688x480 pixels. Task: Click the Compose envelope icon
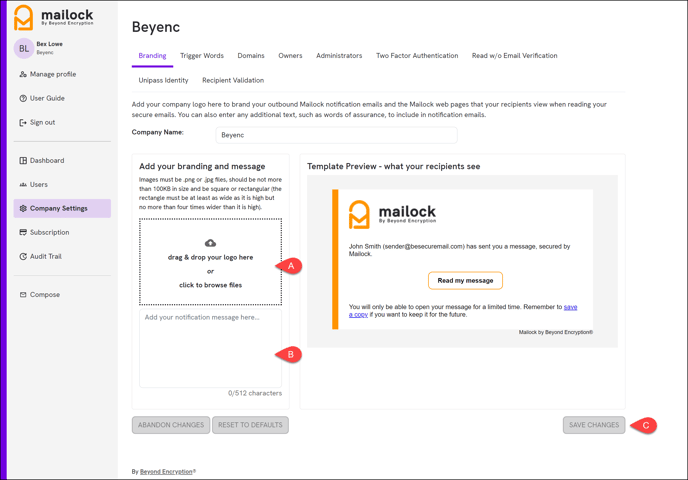[x=23, y=295]
